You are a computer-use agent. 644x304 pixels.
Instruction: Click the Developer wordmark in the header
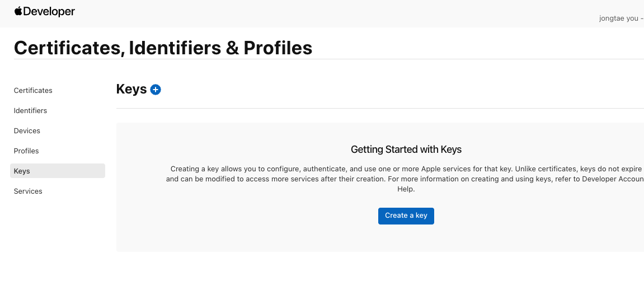pyautogui.click(x=49, y=12)
